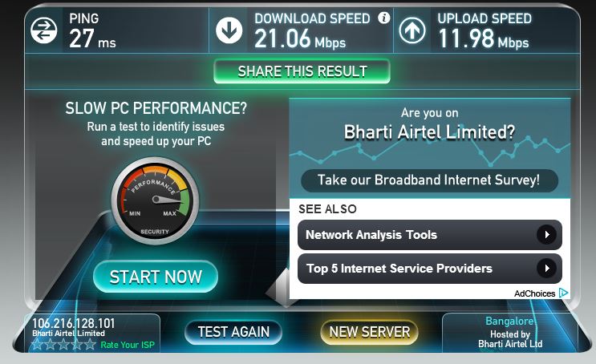Click the upload speed arrow icon

pos(412,30)
